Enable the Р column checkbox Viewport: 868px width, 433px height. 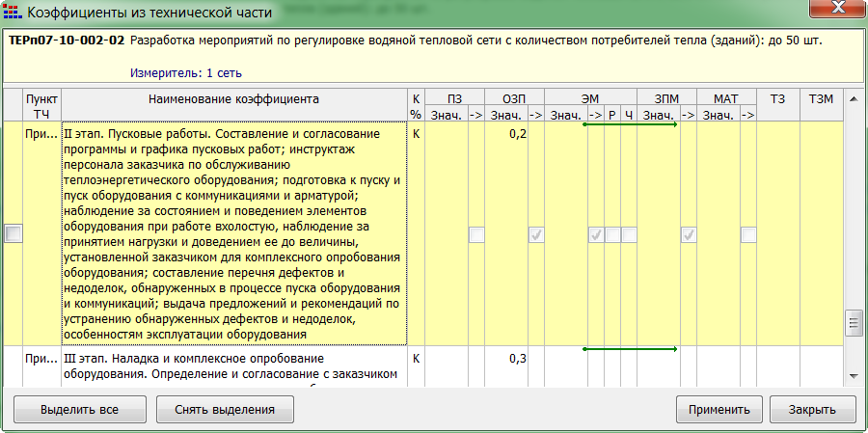(x=612, y=234)
